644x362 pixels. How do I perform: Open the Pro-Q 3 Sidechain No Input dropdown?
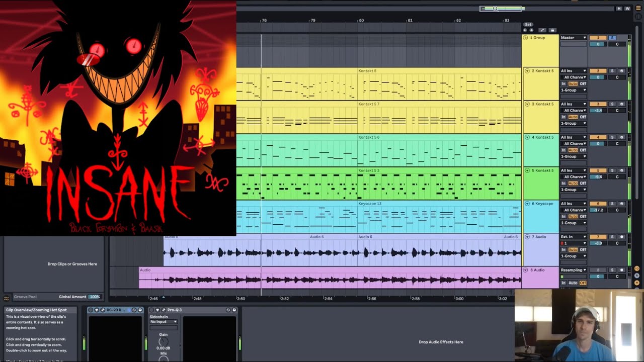[164, 322]
